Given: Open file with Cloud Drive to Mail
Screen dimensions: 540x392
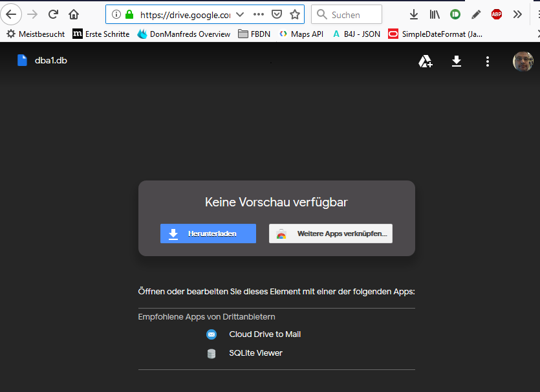Looking at the screenshot, I should (x=265, y=334).
